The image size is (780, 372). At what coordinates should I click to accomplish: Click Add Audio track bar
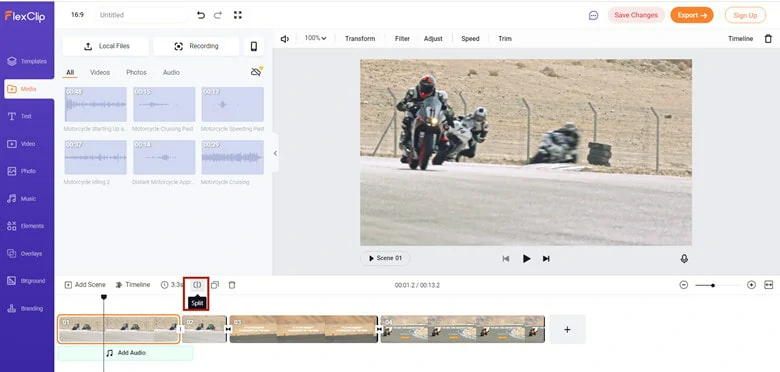tap(125, 353)
